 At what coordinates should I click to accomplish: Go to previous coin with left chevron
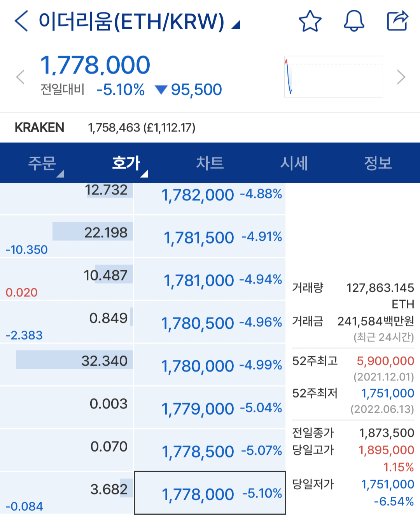20,77
